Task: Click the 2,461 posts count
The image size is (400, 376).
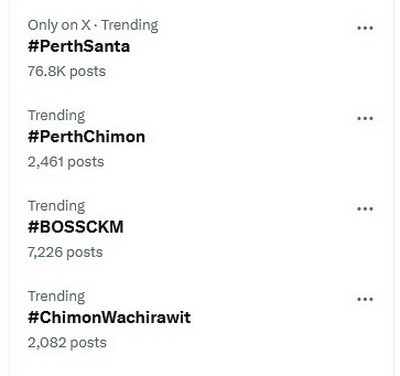Action: coord(66,162)
